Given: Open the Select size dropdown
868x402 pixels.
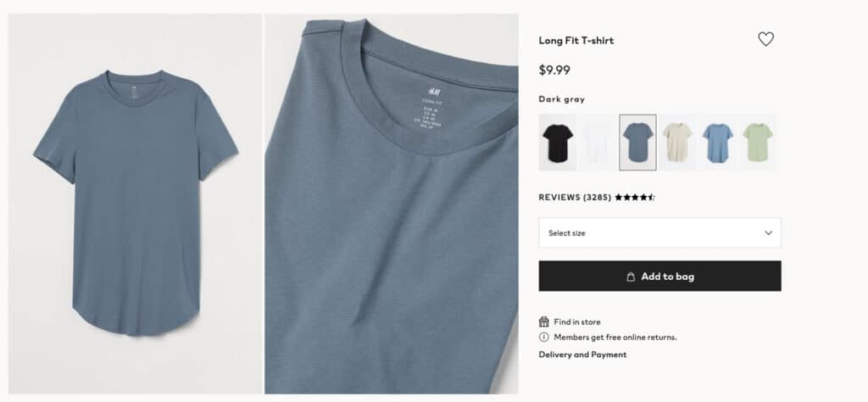Looking at the screenshot, I should coord(659,233).
